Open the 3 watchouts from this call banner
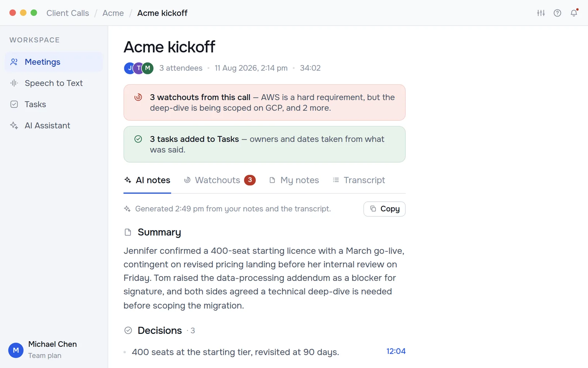This screenshot has width=588, height=368. (265, 103)
